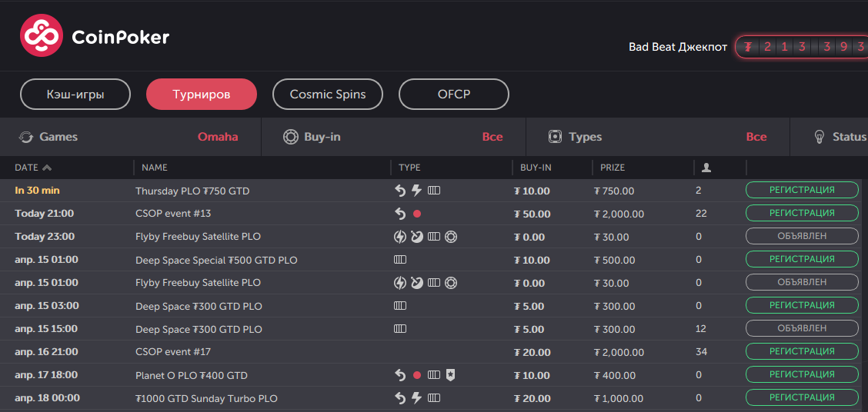The width and height of the screenshot is (868, 412).
Task: Click the players column head icon
Action: point(706,168)
